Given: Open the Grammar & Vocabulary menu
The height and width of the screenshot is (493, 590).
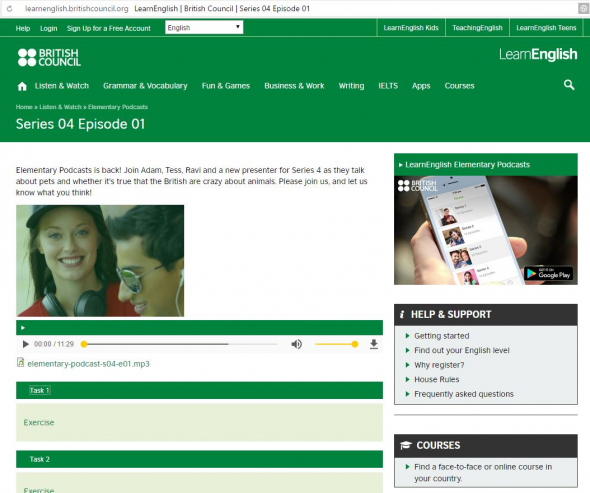Looking at the screenshot, I should (145, 86).
